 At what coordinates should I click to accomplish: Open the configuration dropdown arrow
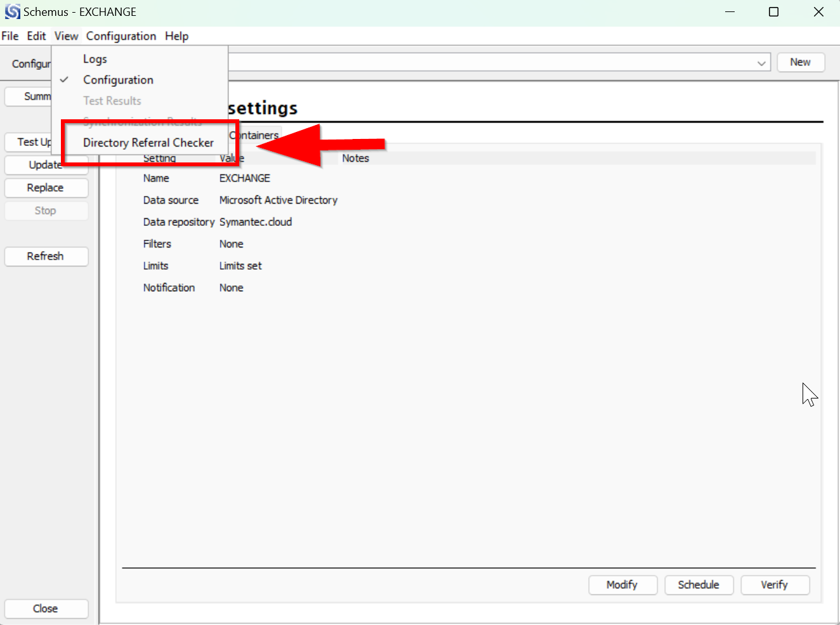coord(761,63)
